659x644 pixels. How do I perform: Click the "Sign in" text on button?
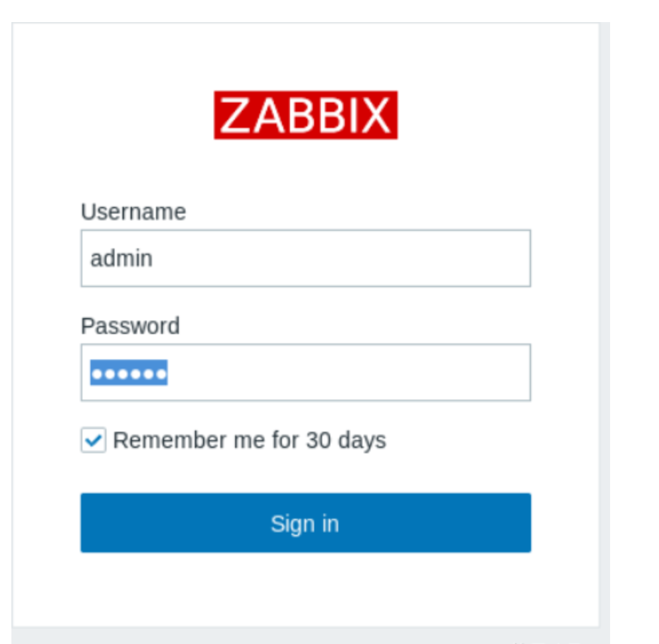click(x=305, y=524)
